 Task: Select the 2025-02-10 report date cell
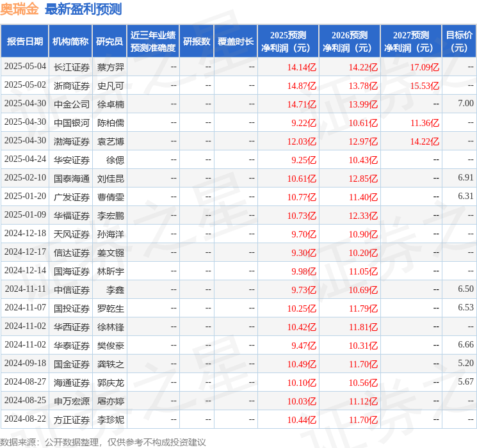click(25, 178)
